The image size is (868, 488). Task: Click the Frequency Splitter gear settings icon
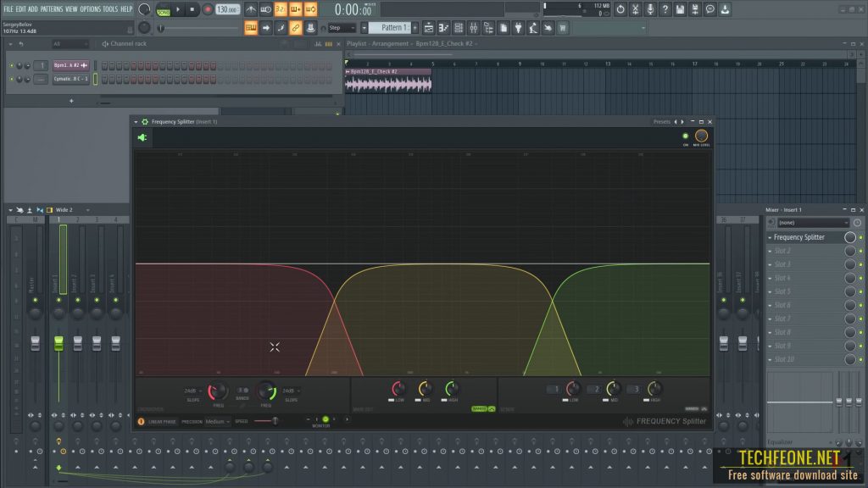tap(145, 122)
